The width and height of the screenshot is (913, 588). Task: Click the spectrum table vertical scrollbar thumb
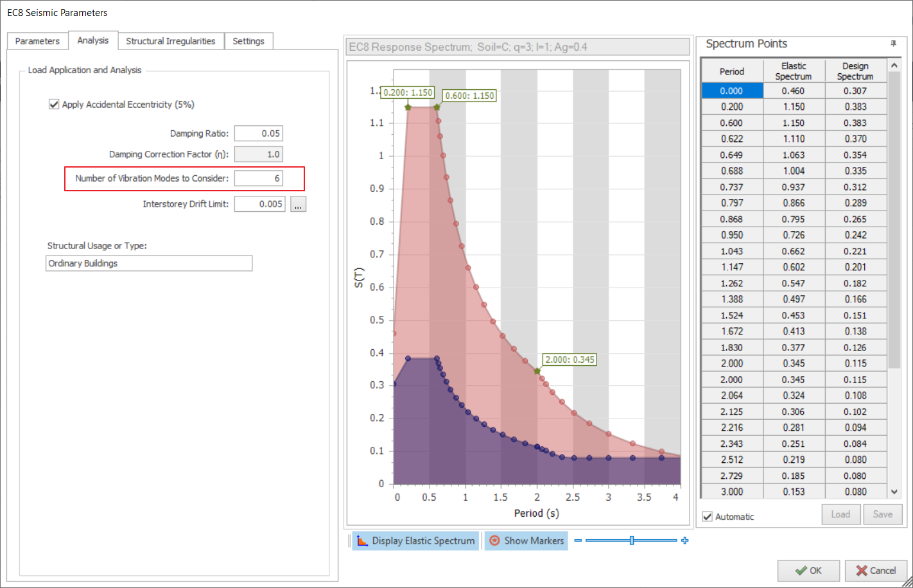895,220
